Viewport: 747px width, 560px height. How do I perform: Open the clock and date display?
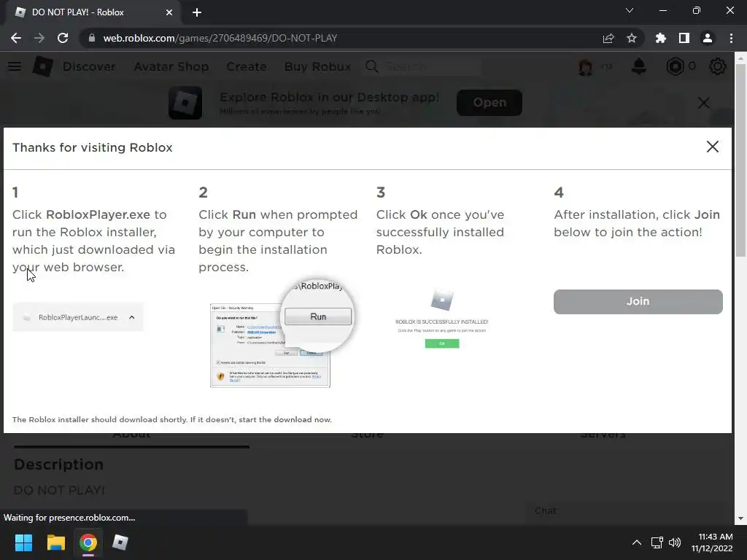(x=712, y=542)
